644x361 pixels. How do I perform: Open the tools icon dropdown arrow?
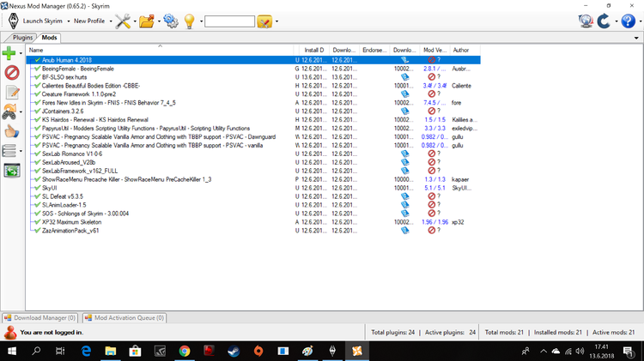pos(135,21)
